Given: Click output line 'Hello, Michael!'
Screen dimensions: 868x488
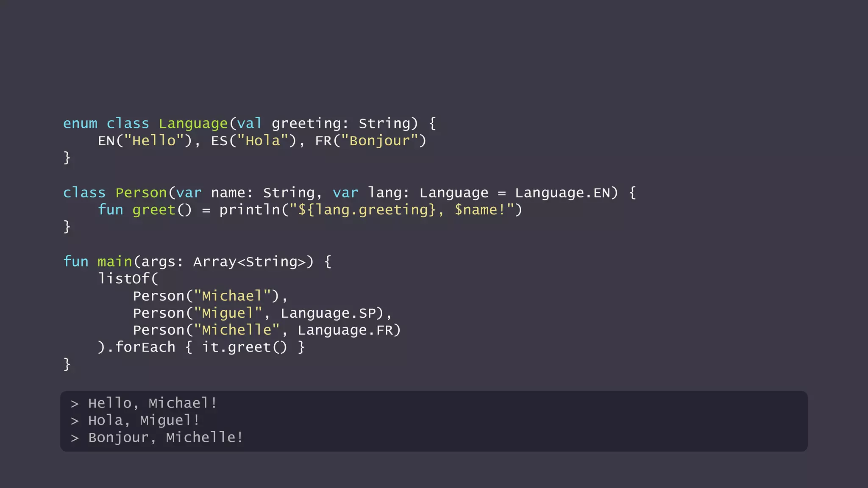Looking at the screenshot, I should [x=153, y=403].
